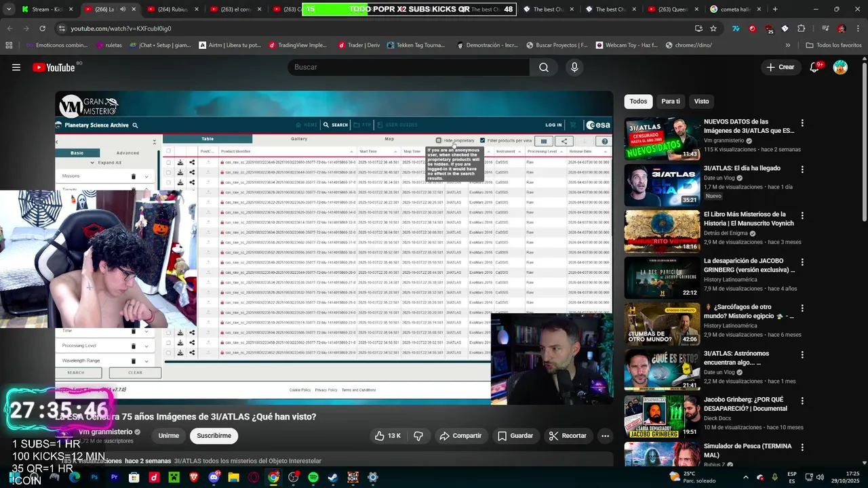Open the Tekken Tag Tourna... bookmark
The height and width of the screenshot is (488, 868).
pyautogui.click(x=416, y=45)
